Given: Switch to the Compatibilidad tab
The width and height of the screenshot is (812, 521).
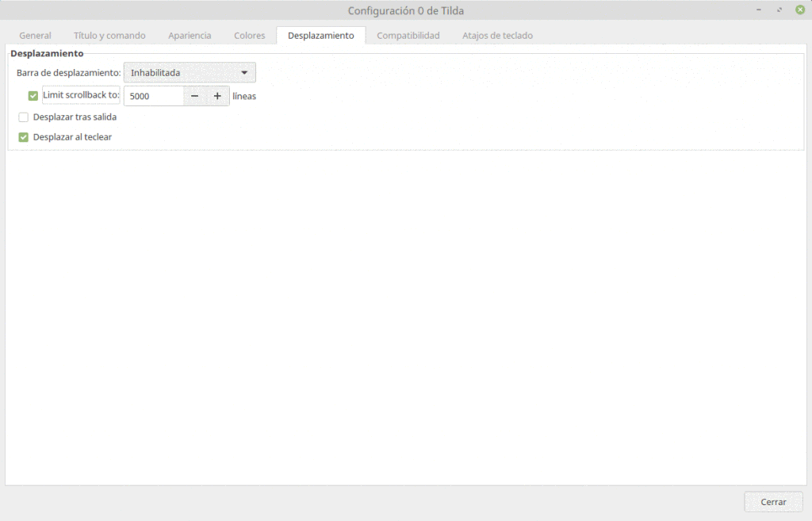Looking at the screenshot, I should coord(408,35).
